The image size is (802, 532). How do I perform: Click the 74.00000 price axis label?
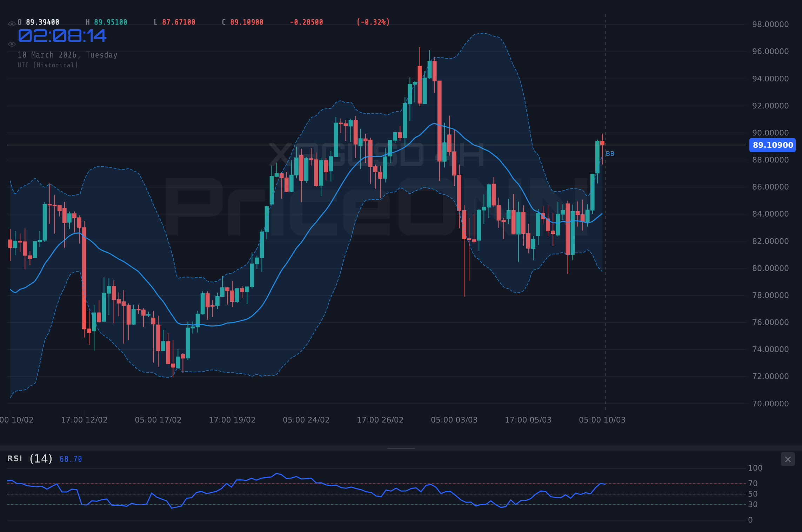770,350
